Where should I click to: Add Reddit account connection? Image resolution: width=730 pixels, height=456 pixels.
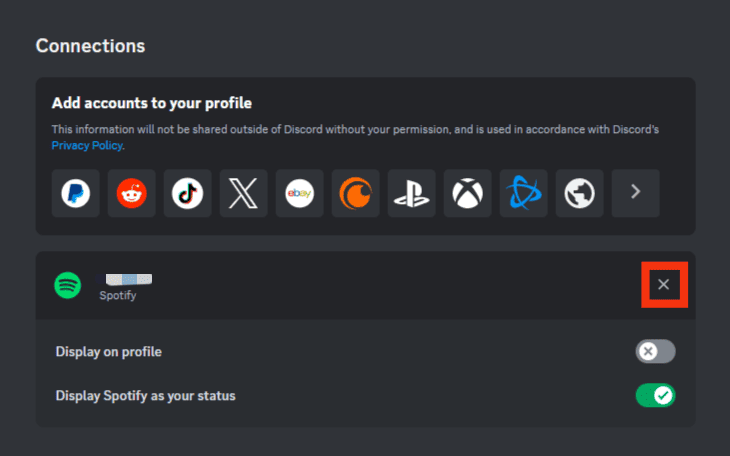[132, 193]
